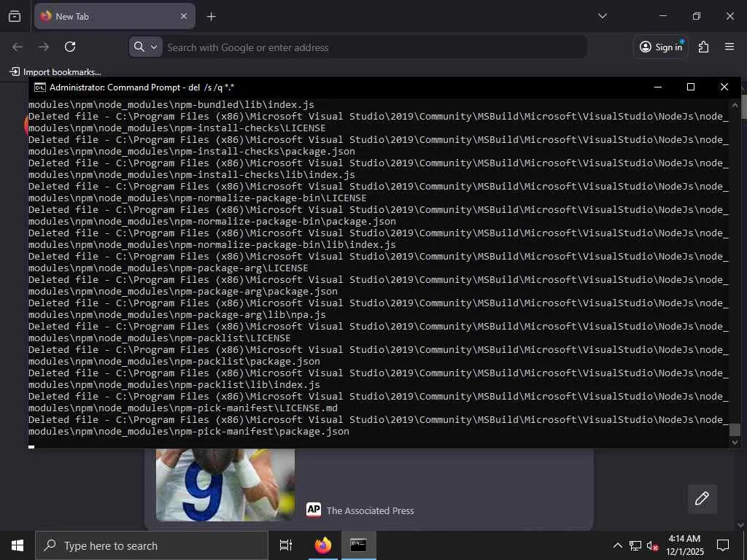Click Command Prompt scrollbar up arrow

[735, 105]
